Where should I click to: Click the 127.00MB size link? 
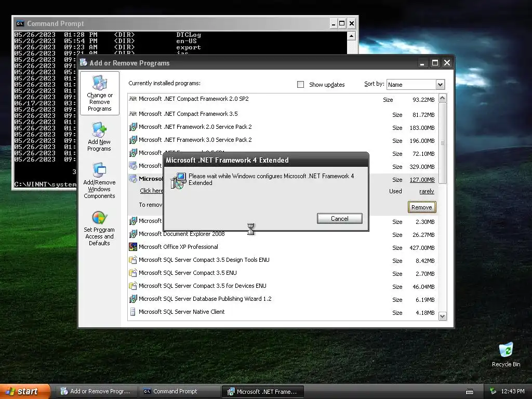[x=422, y=180]
